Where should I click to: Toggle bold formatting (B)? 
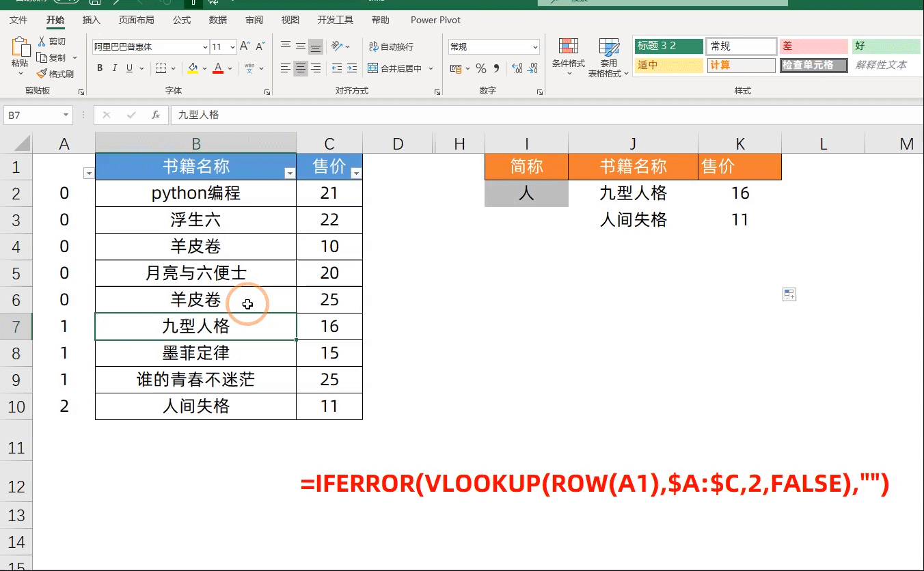[100, 68]
